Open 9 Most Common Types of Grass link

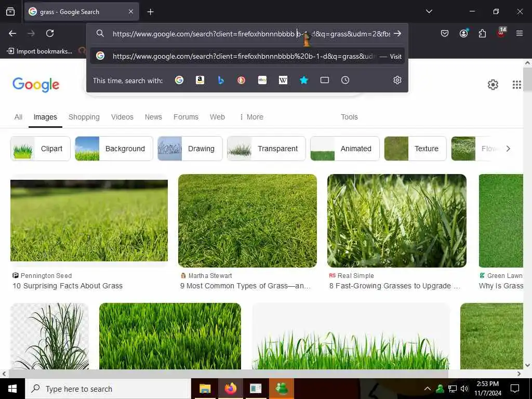point(245,286)
